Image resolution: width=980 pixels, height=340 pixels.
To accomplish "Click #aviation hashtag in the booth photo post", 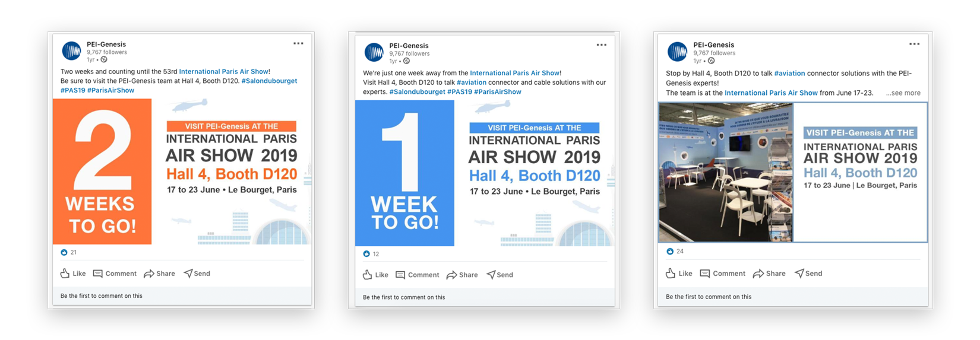I will 789,74.
